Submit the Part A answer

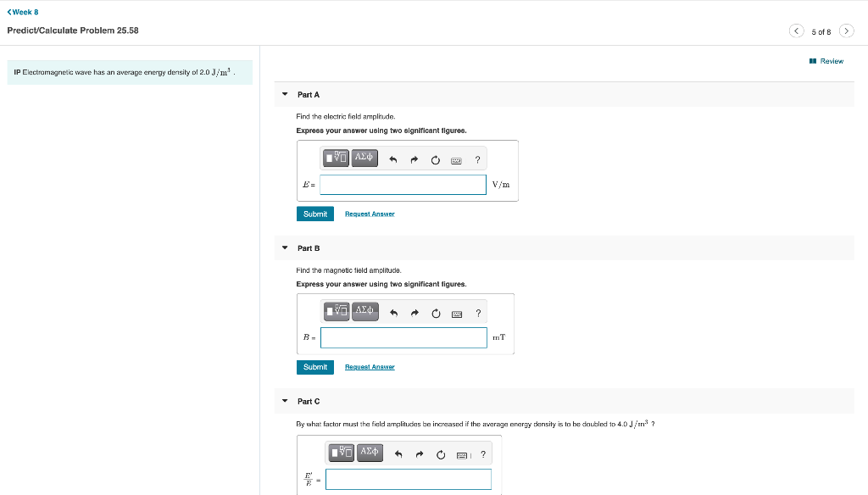click(x=315, y=214)
